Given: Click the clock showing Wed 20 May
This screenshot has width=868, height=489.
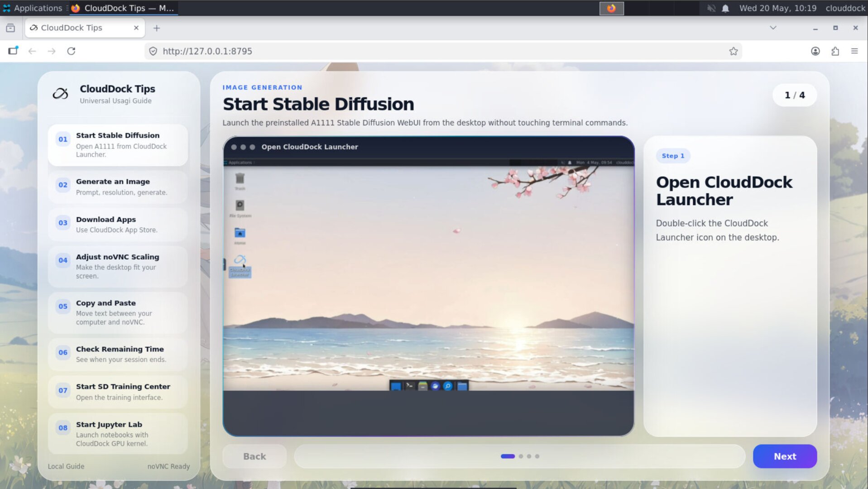Looking at the screenshot, I should coord(777,8).
